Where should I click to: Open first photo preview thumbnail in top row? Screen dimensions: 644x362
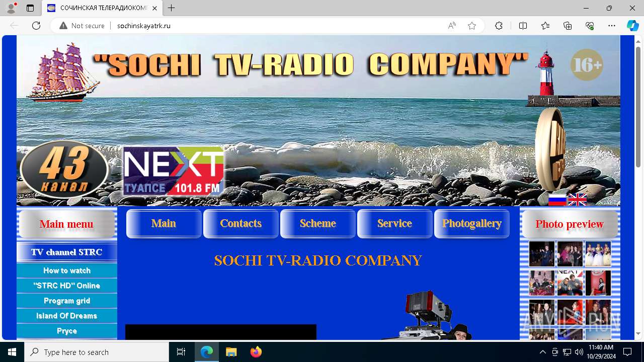(542, 254)
